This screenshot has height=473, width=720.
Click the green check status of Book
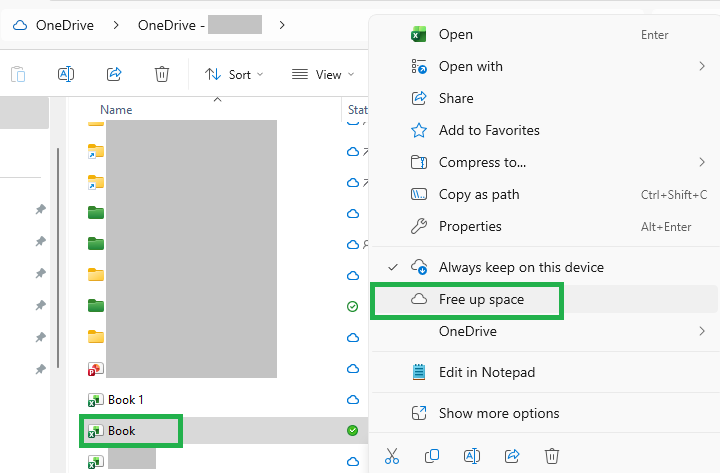click(x=353, y=430)
